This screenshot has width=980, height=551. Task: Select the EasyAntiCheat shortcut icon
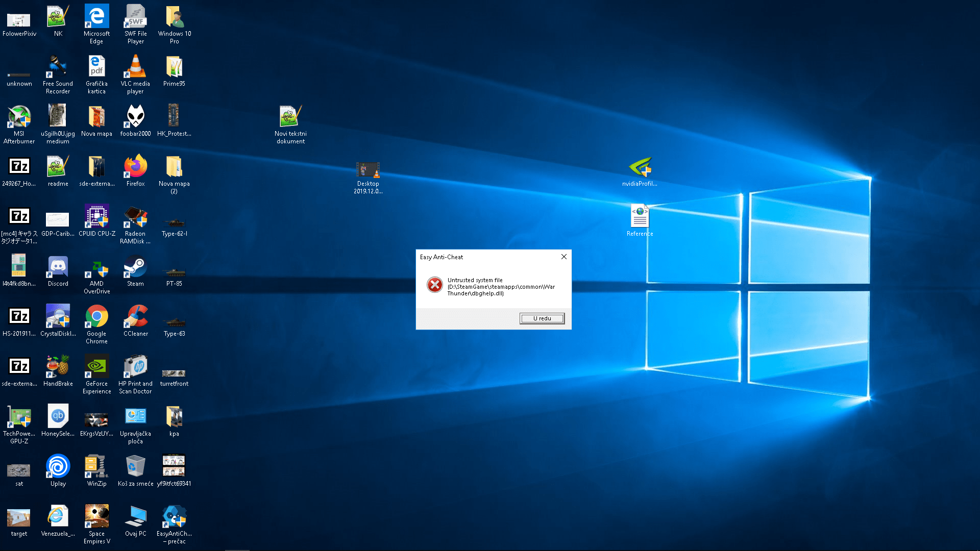click(x=174, y=524)
